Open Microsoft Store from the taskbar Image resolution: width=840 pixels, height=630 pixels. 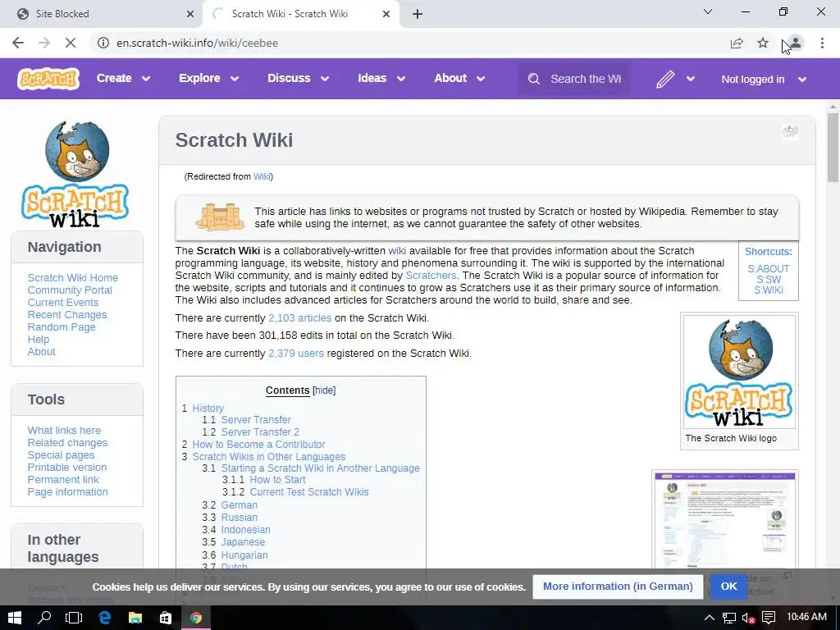[x=166, y=618]
